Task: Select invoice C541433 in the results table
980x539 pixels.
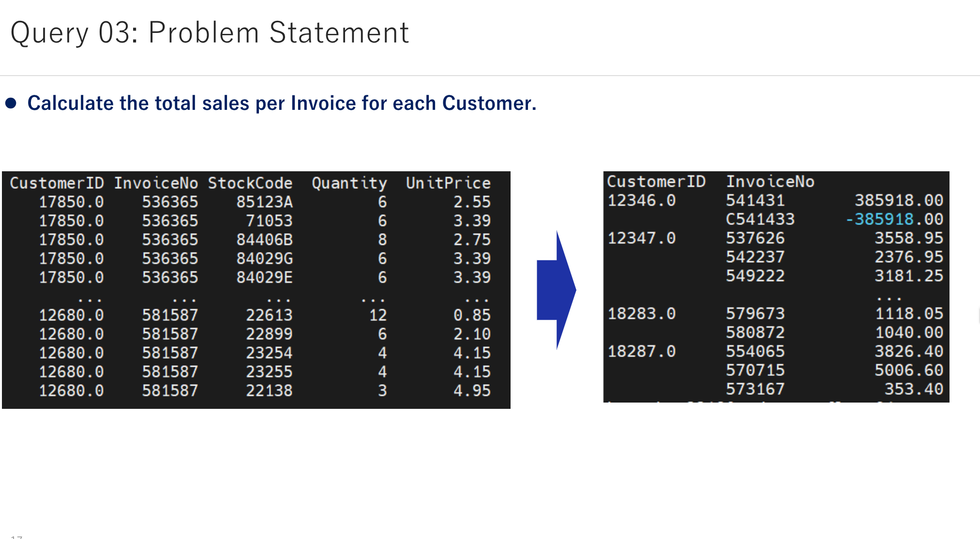Action: tap(761, 219)
